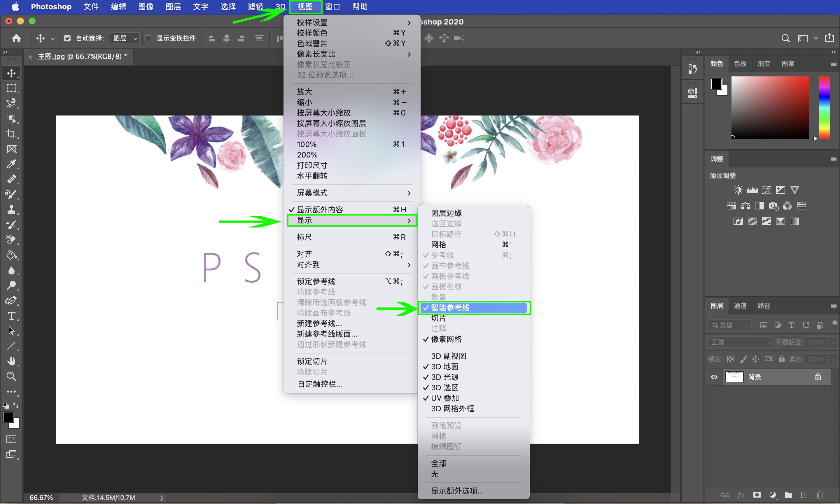Open the 文件 menu
Image resolution: width=840 pixels, height=504 pixels.
(91, 7)
